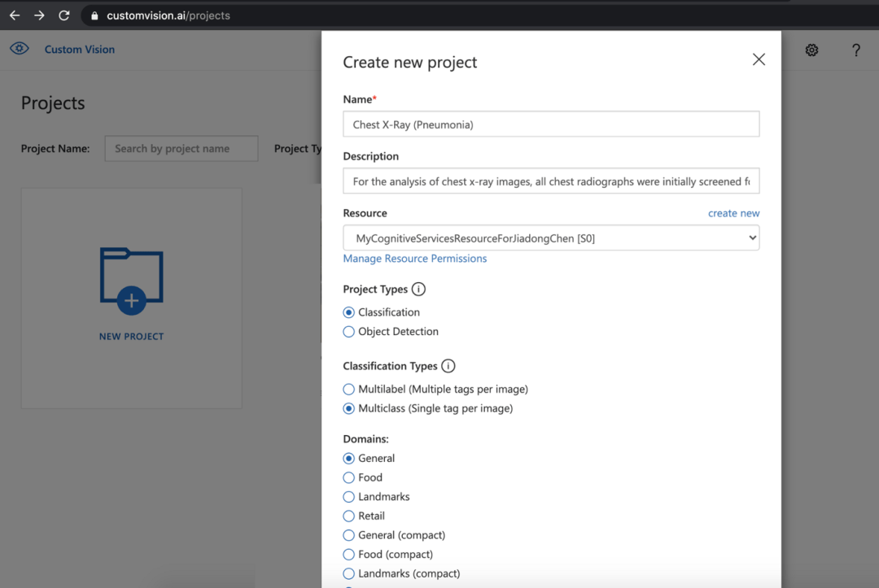
Task: Show info icon next to Classification Types
Action: click(x=448, y=366)
